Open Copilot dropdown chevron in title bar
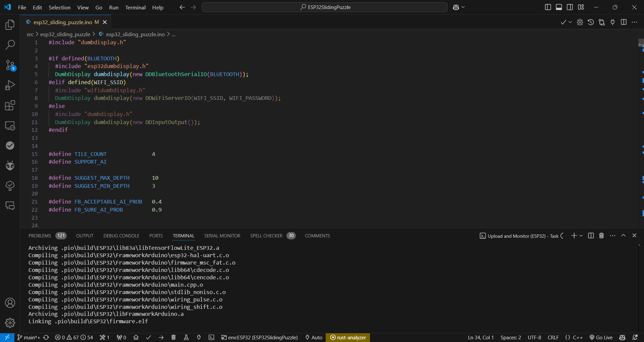 pos(463,7)
